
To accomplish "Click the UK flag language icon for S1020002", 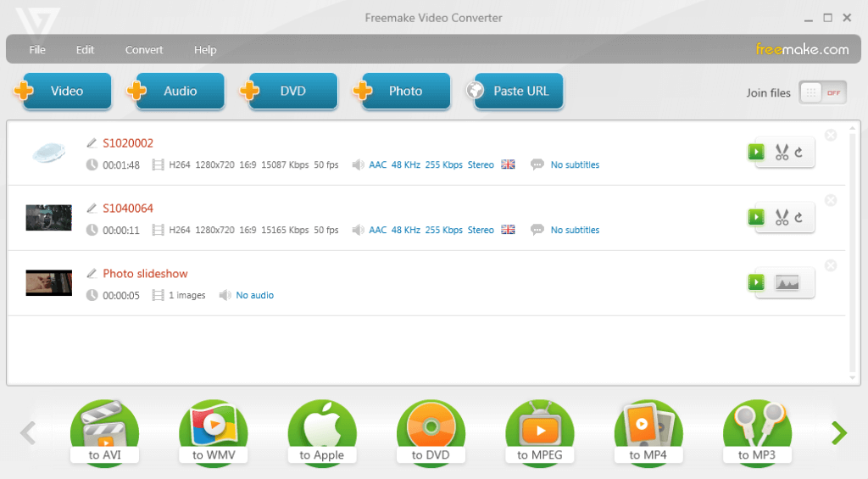I will 508,164.
